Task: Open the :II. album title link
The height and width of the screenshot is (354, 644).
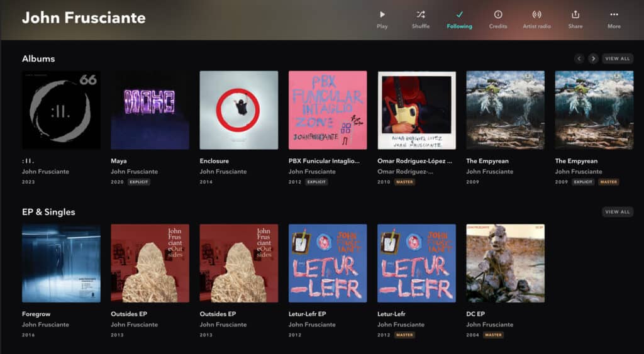Action: coord(27,161)
